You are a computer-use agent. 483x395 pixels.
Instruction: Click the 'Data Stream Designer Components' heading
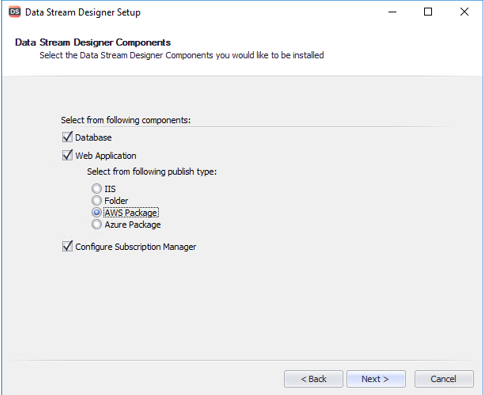click(x=93, y=43)
